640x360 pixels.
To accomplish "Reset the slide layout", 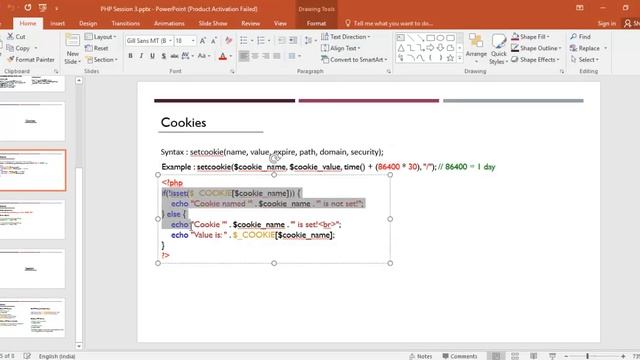I will tap(97, 48).
